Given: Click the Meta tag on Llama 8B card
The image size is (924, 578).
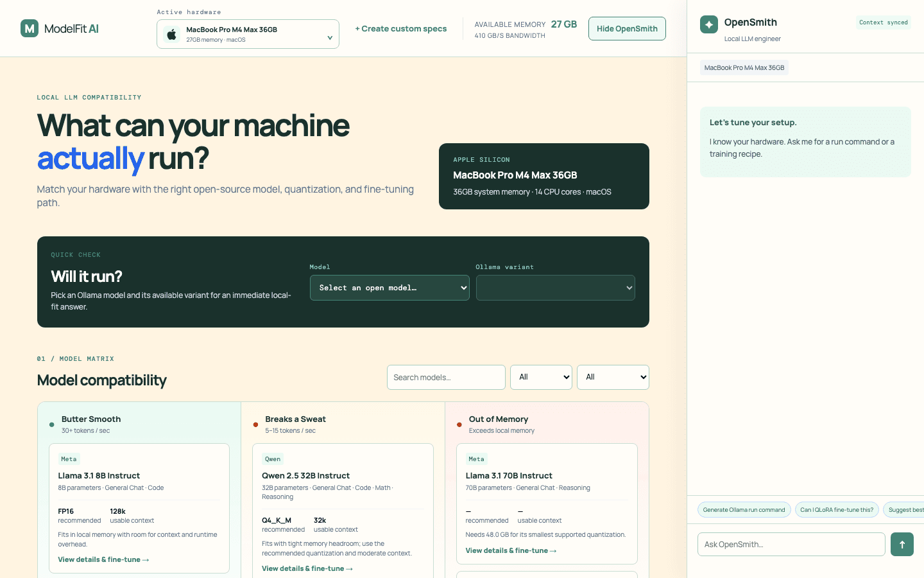Looking at the screenshot, I should pos(69,459).
